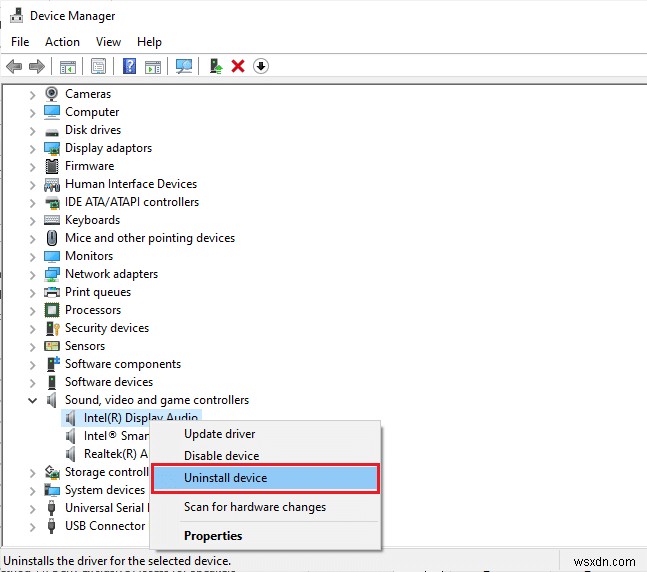
Task: Click the scan for hardware changes monitor icon
Action: [184, 66]
